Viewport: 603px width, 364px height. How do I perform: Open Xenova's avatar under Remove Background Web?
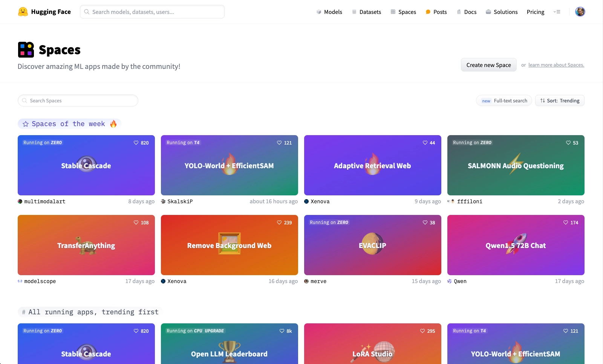click(163, 281)
